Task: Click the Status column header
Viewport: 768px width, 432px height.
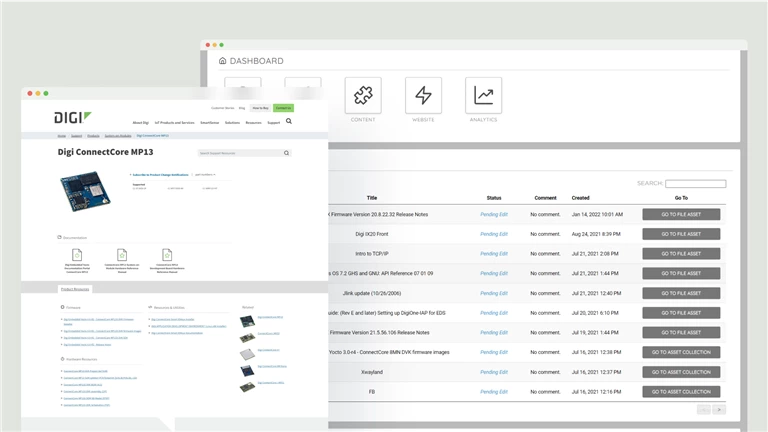Action: (x=494, y=198)
